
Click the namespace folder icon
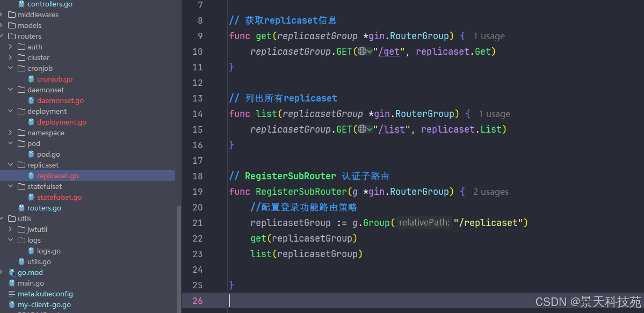21,133
